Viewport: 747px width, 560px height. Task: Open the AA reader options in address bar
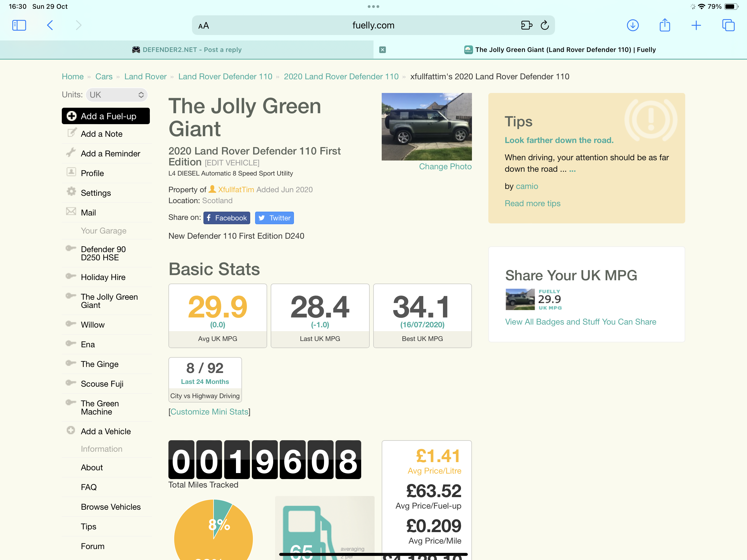coord(204,26)
